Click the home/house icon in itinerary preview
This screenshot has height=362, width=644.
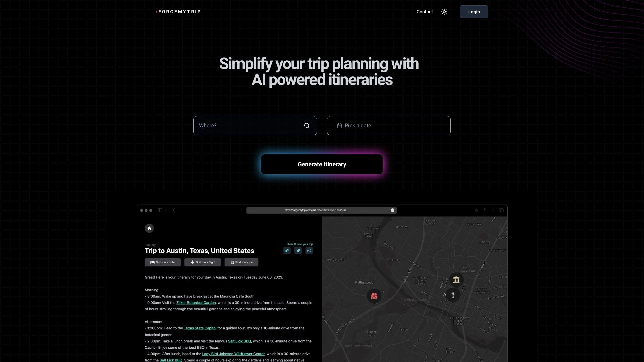coord(149,228)
